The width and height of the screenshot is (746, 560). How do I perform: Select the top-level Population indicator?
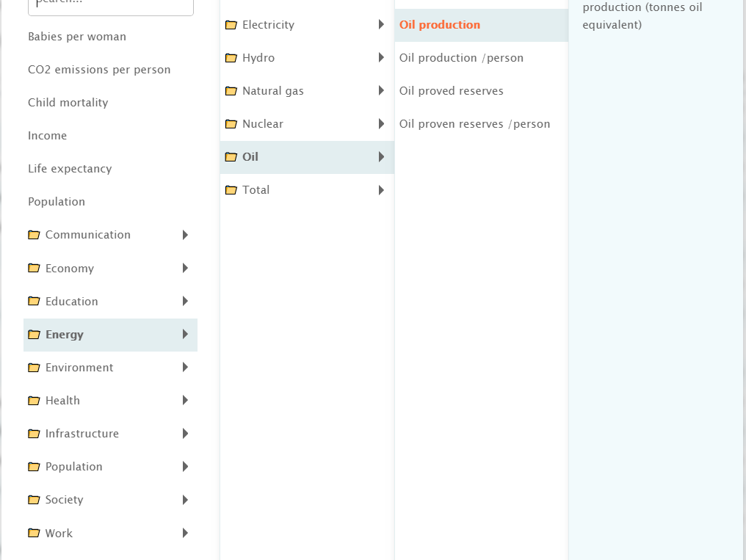(x=56, y=202)
